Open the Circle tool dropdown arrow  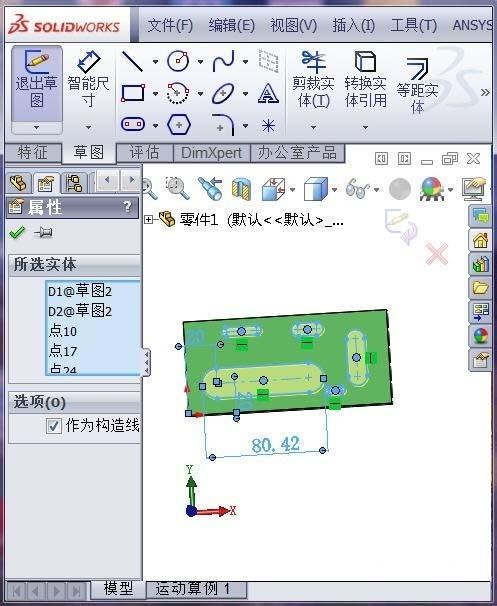[200, 61]
